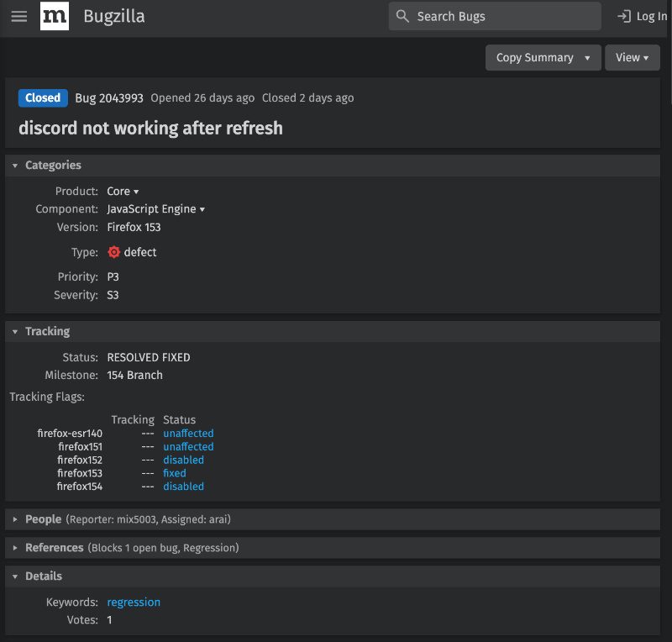Click firefox153 fixed status link
Viewport: 672px width, 642px height.
tap(175, 473)
